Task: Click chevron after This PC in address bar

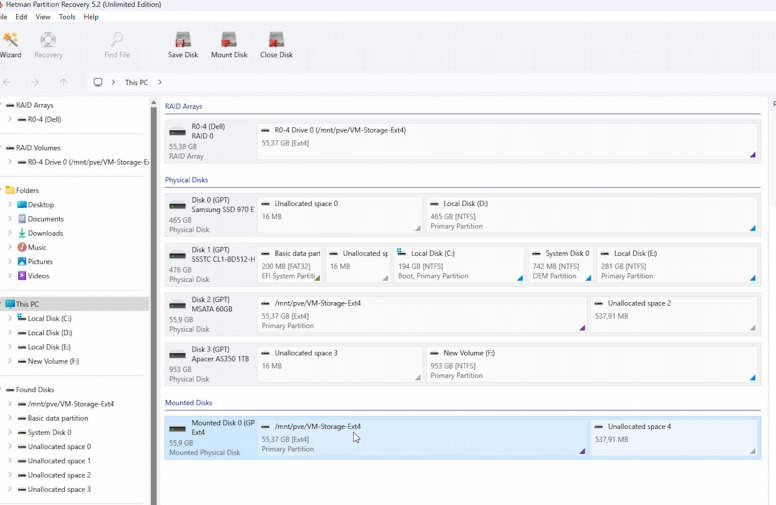Action: click(x=160, y=82)
